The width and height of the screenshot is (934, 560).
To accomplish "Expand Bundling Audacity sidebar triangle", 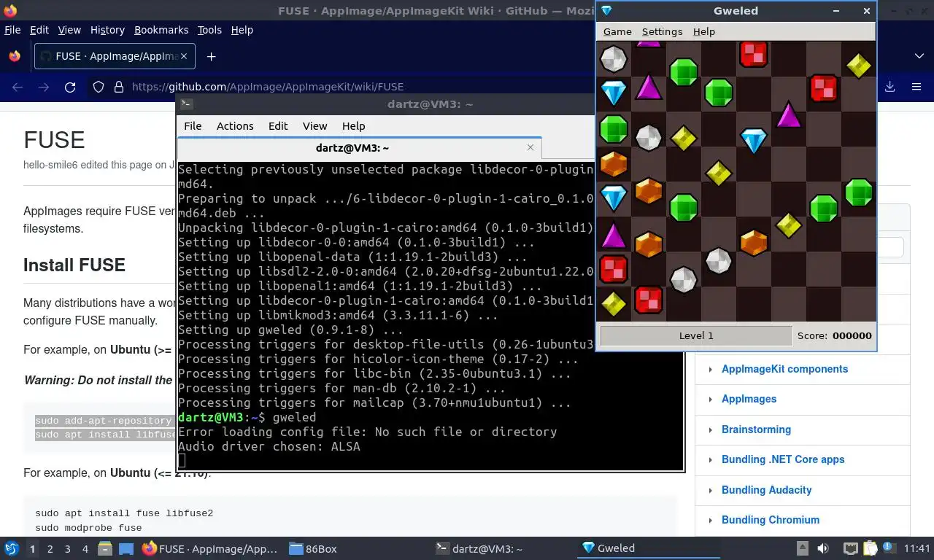I will click(710, 490).
